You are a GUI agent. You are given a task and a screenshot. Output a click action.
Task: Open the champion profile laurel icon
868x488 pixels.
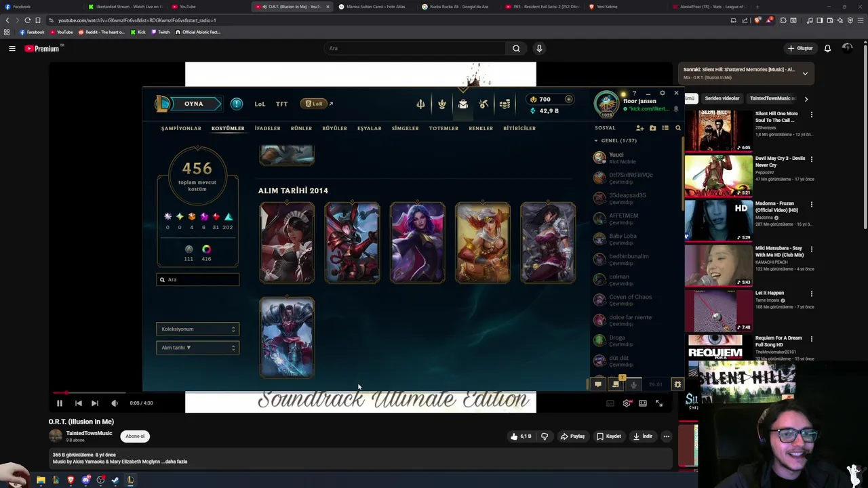441,104
